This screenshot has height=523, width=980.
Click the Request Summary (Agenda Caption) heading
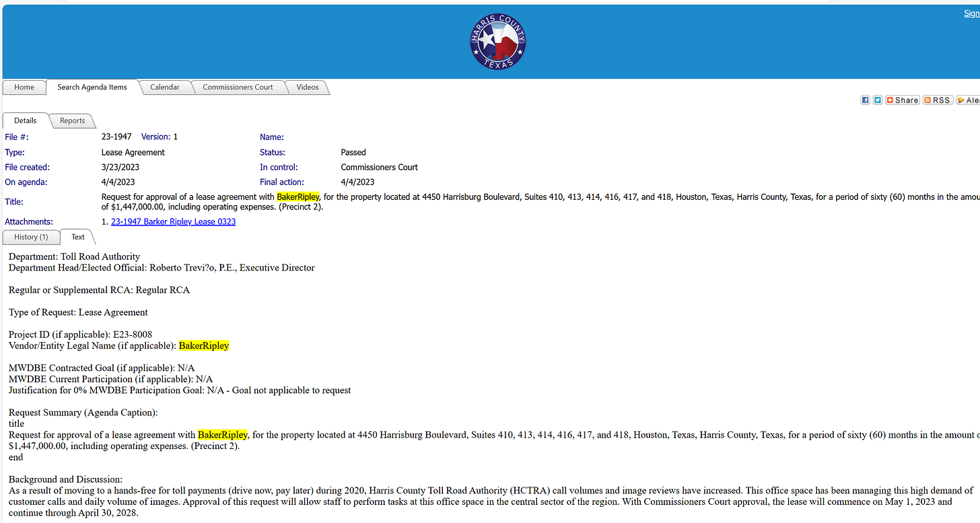83,413
